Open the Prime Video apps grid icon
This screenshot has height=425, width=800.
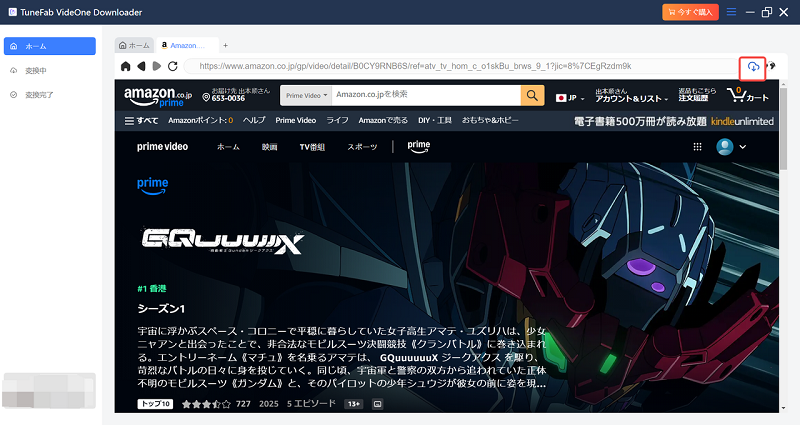coord(697,147)
